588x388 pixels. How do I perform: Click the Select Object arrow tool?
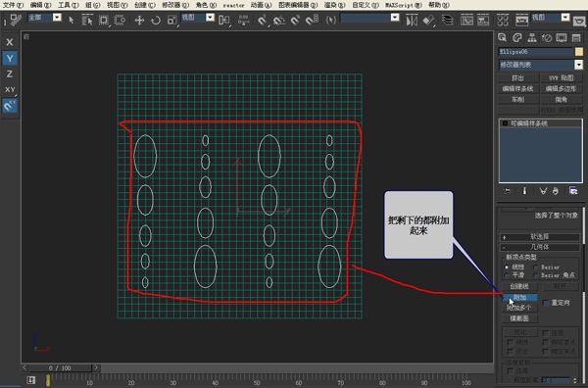pos(72,20)
